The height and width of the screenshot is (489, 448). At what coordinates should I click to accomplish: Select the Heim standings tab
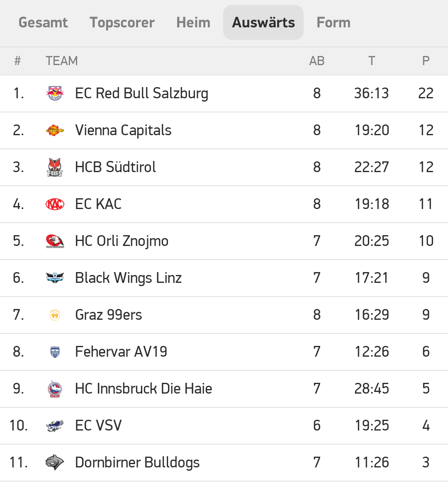(193, 22)
